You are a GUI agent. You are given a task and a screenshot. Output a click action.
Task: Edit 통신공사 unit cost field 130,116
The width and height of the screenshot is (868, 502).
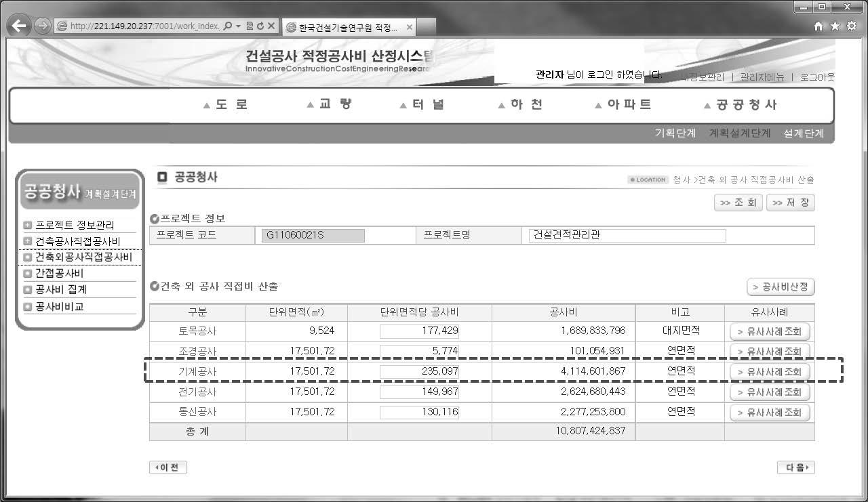[419, 413]
